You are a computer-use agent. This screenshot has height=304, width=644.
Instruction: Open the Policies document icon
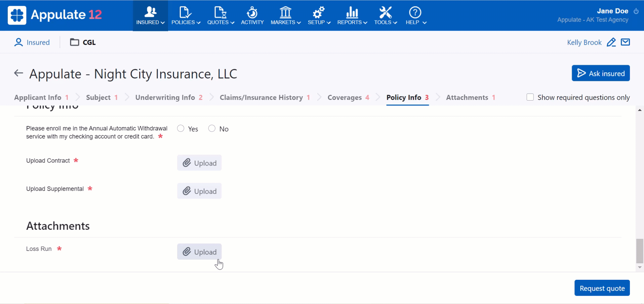[185, 12]
